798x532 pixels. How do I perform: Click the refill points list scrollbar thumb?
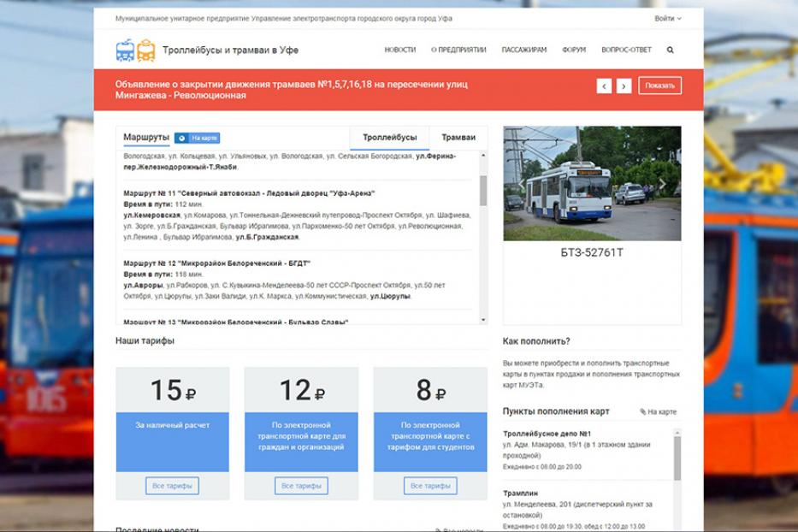[677, 458]
